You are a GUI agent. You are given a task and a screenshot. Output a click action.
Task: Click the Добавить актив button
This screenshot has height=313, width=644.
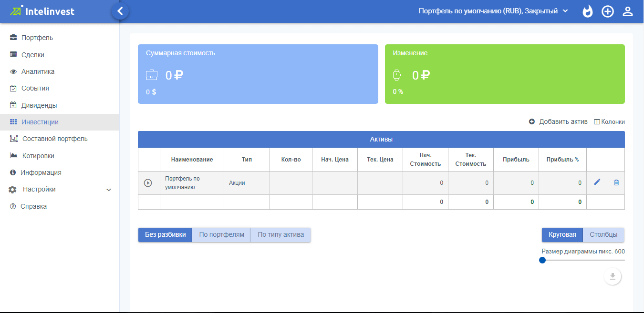click(x=558, y=121)
